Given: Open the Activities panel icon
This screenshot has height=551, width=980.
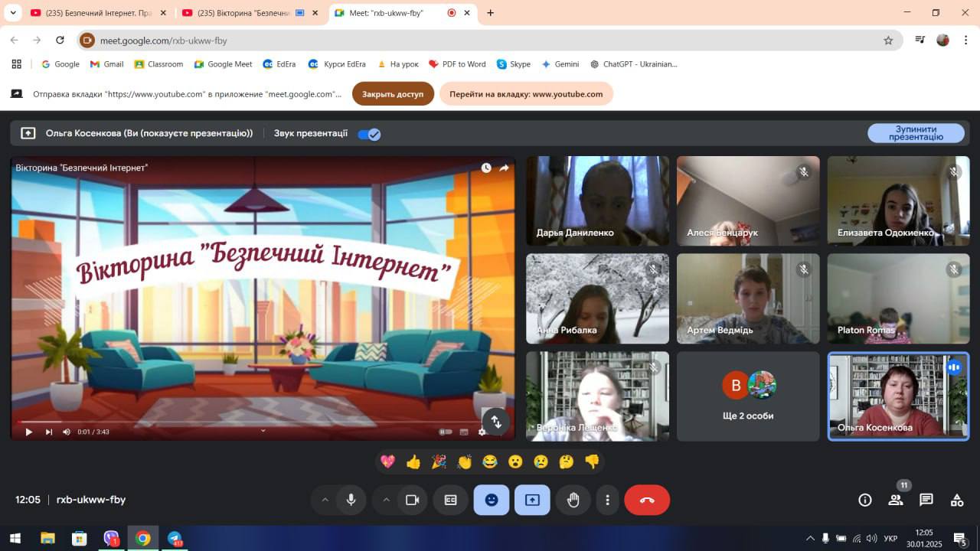Looking at the screenshot, I should tap(957, 500).
